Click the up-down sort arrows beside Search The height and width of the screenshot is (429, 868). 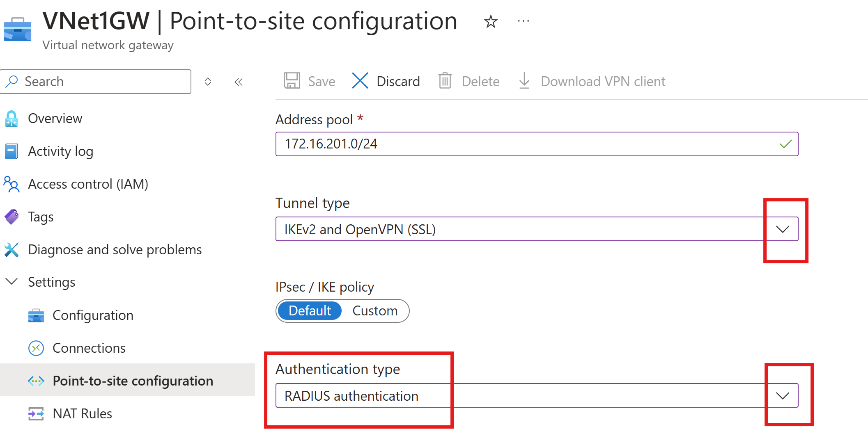[208, 82]
